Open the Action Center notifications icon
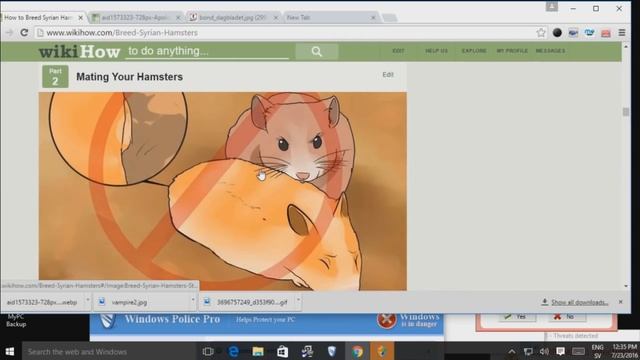 (561, 351)
